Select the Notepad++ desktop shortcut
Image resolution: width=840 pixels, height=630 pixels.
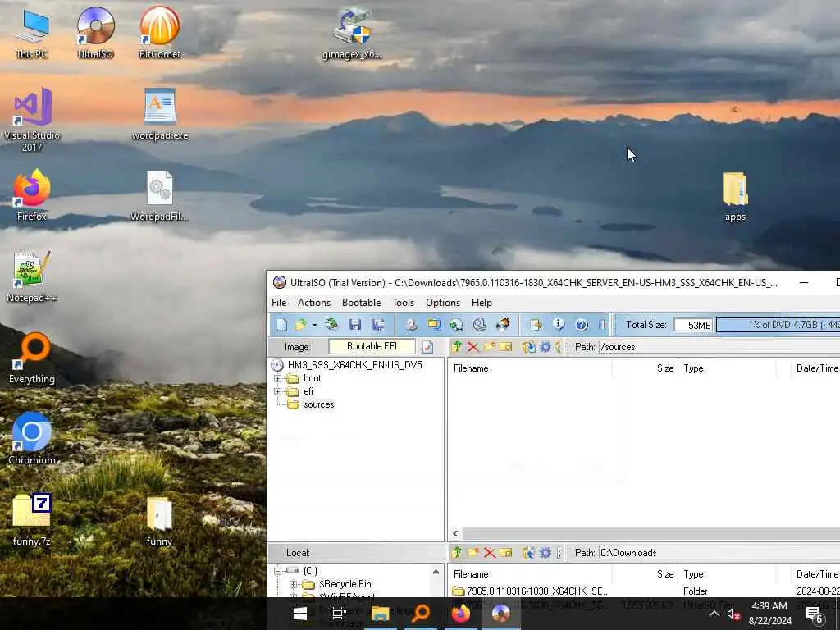(x=32, y=277)
